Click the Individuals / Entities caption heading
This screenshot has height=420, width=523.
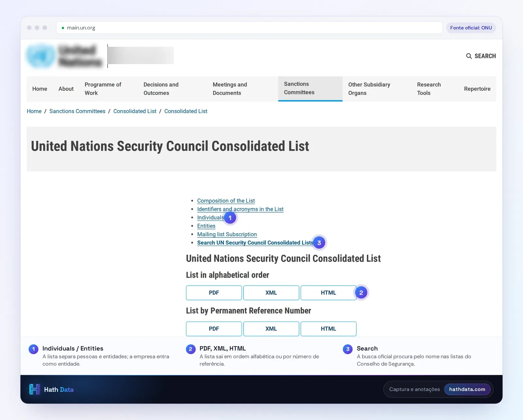point(73,349)
